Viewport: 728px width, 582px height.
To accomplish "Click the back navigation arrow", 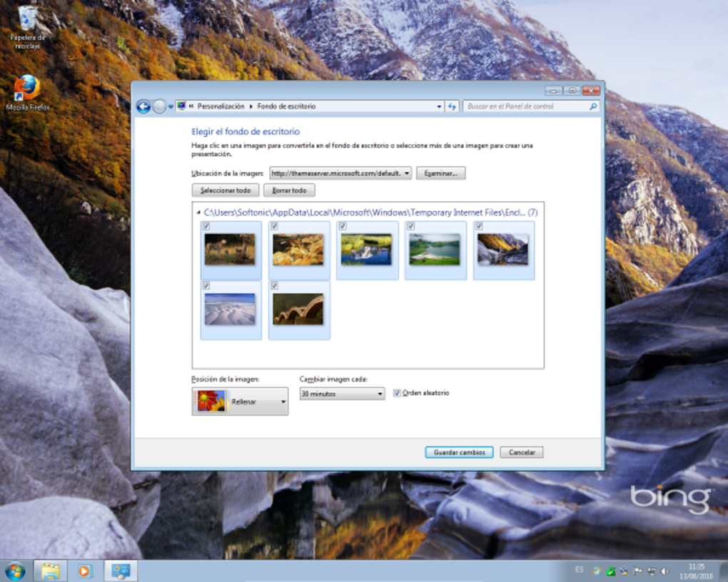I will (x=142, y=106).
